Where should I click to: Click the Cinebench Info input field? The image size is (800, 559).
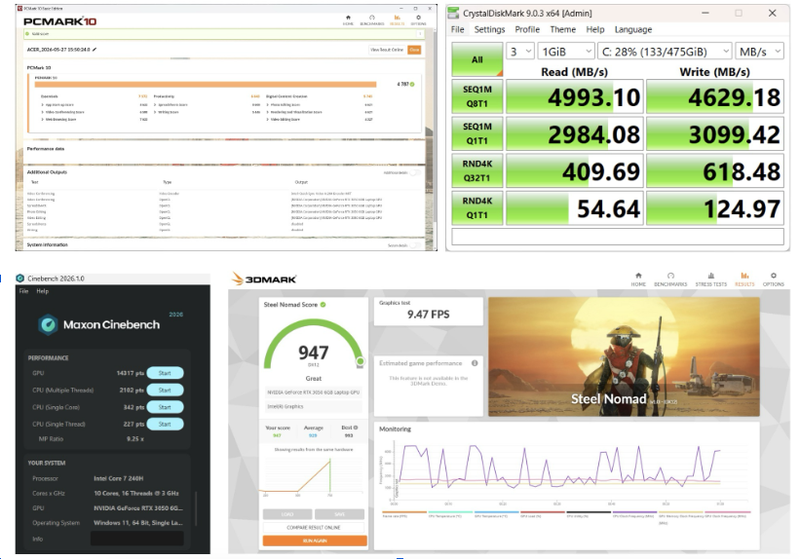click(x=137, y=539)
